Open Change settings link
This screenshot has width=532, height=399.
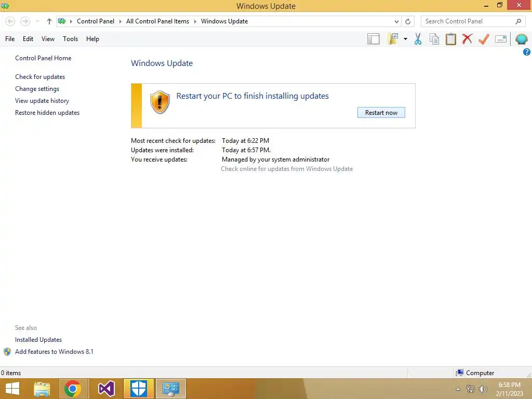click(x=37, y=89)
